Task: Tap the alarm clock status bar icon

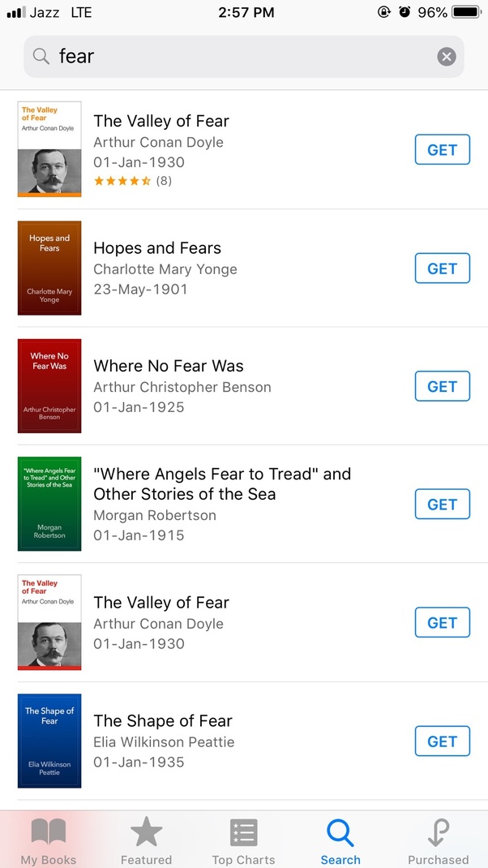Action: [405, 12]
